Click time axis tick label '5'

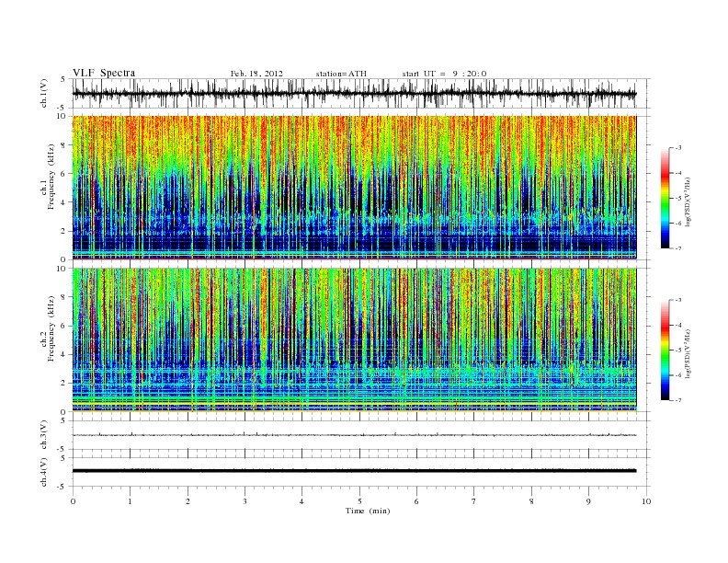click(x=359, y=501)
